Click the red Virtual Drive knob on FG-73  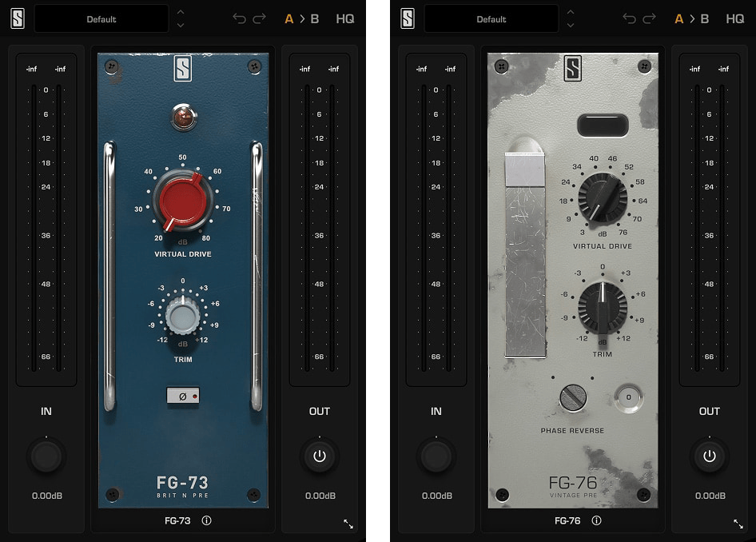coord(183,203)
